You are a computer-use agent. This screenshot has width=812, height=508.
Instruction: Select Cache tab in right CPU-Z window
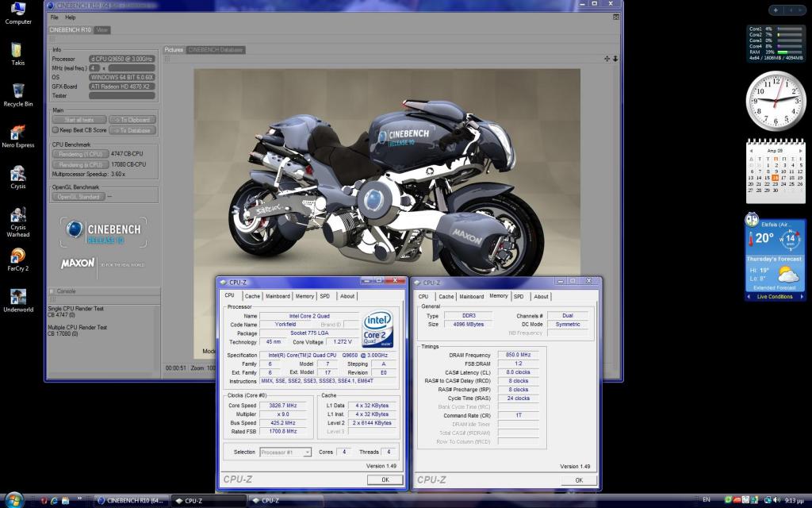coord(446,297)
